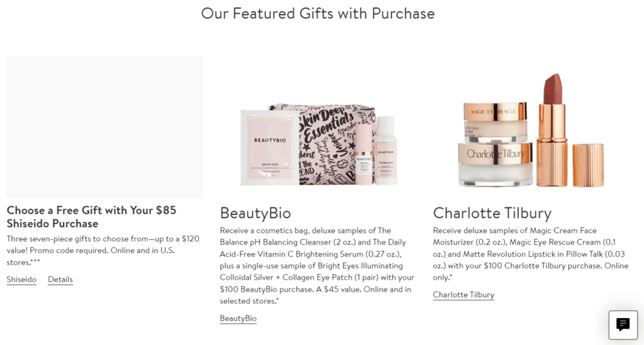Click the rose gold lipstick cap
Viewport: 644px width, 345px height.
[588, 165]
